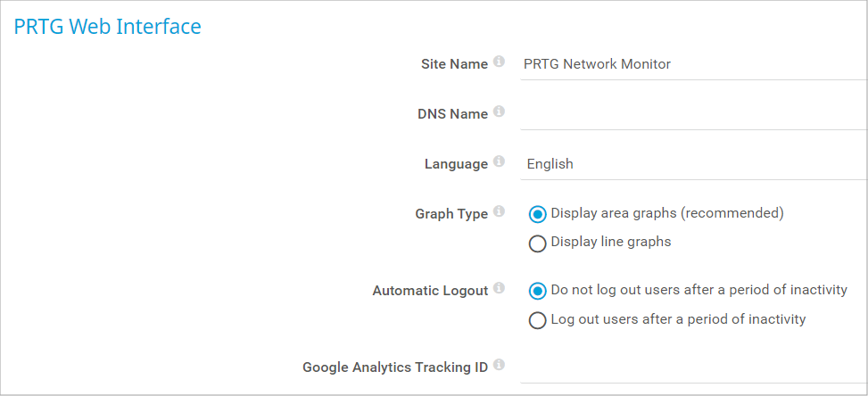Click the DNS Name label text
Viewport: 868px width, 396px height.
pos(452,114)
